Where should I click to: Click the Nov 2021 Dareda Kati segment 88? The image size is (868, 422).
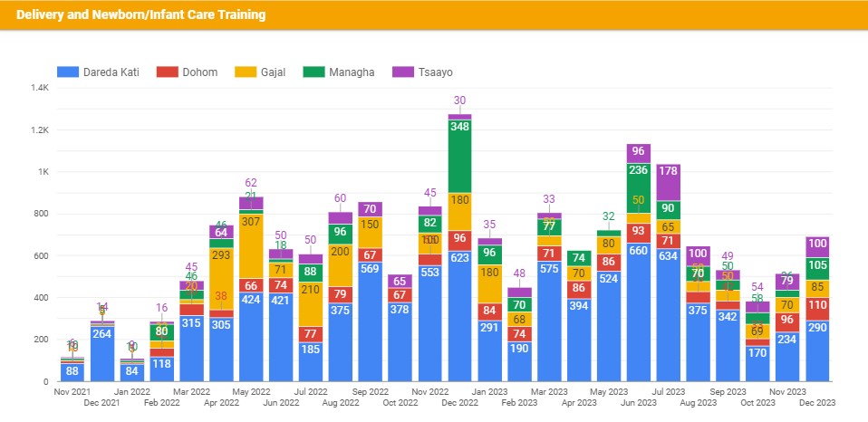[x=72, y=372]
